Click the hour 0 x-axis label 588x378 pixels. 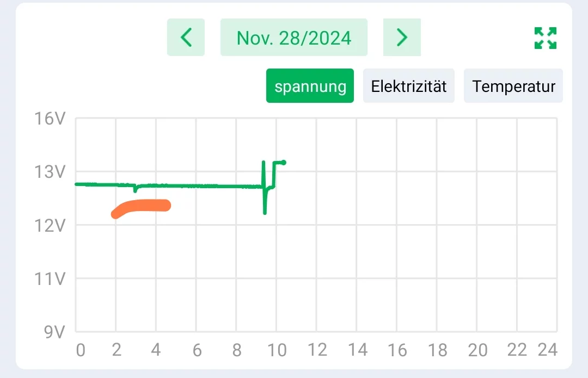[81, 350]
